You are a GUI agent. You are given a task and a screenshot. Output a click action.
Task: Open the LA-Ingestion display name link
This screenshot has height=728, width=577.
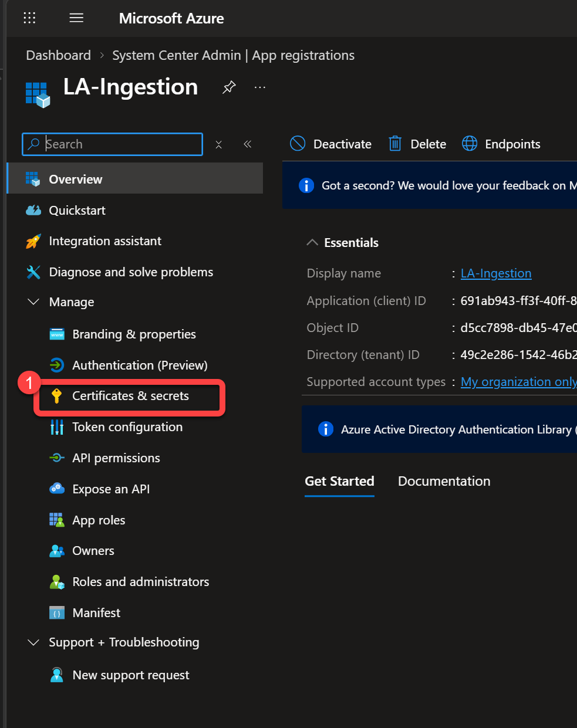(x=496, y=273)
